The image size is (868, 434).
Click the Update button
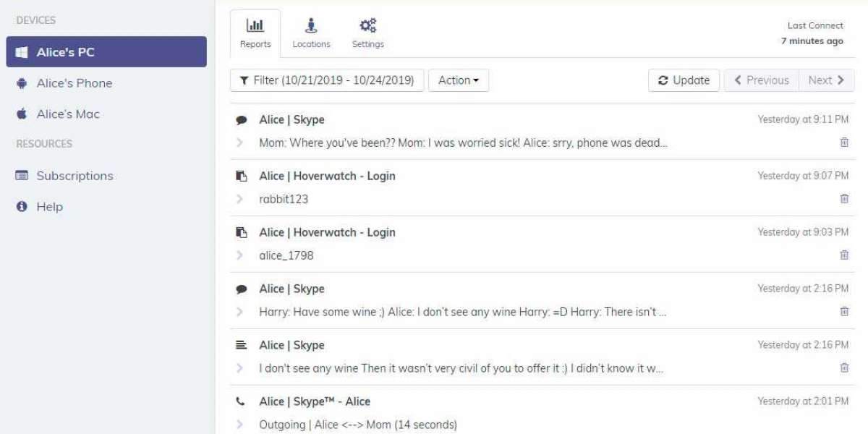684,80
